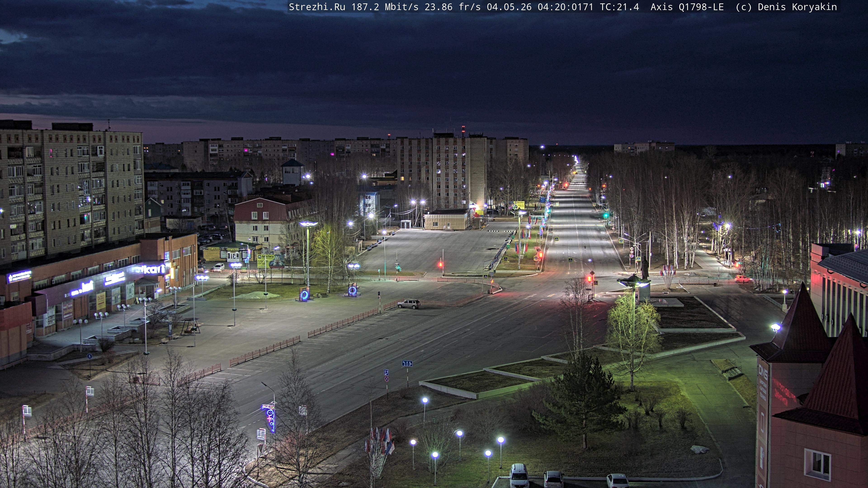868x488 pixels.
Task: Click the Axis Q1798-LE camera label
Action: [x=687, y=7]
